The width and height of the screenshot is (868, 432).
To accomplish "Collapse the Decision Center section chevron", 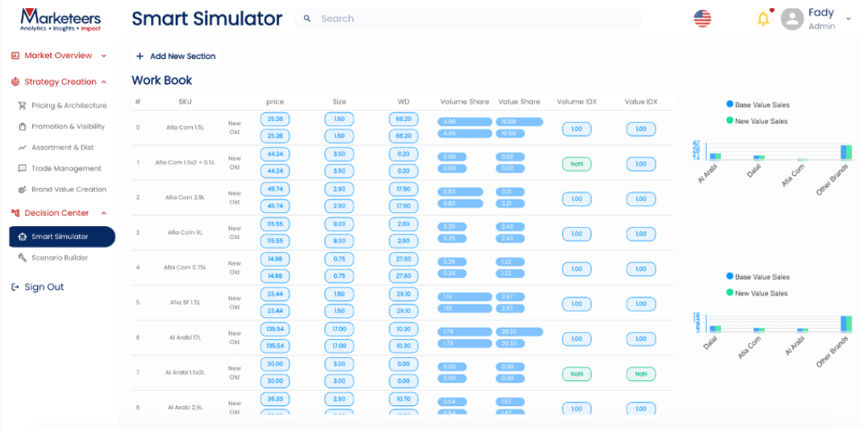I will pos(104,213).
